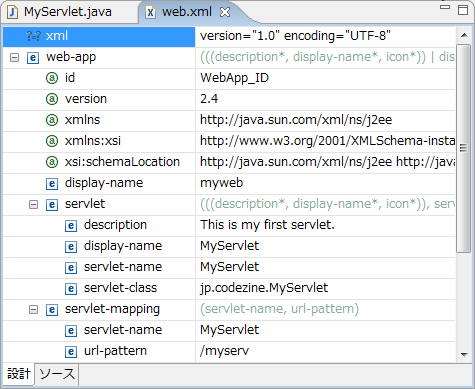
Task: Click the jp.codezine.MyServlet value
Action: pyautogui.click(x=264, y=288)
